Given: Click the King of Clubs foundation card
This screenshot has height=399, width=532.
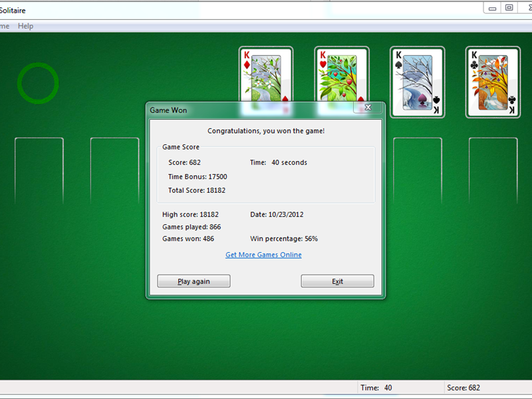Looking at the screenshot, I should pyautogui.click(x=493, y=82).
